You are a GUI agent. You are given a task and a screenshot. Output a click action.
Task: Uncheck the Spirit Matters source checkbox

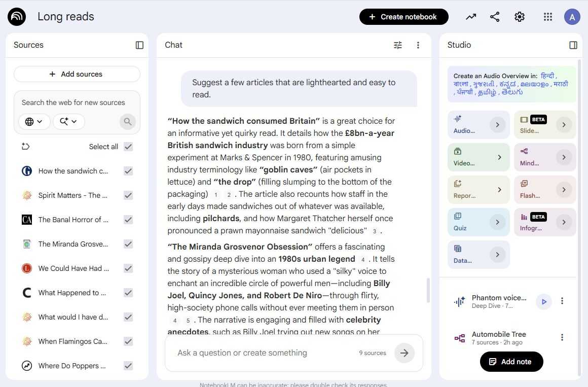click(128, 195)
